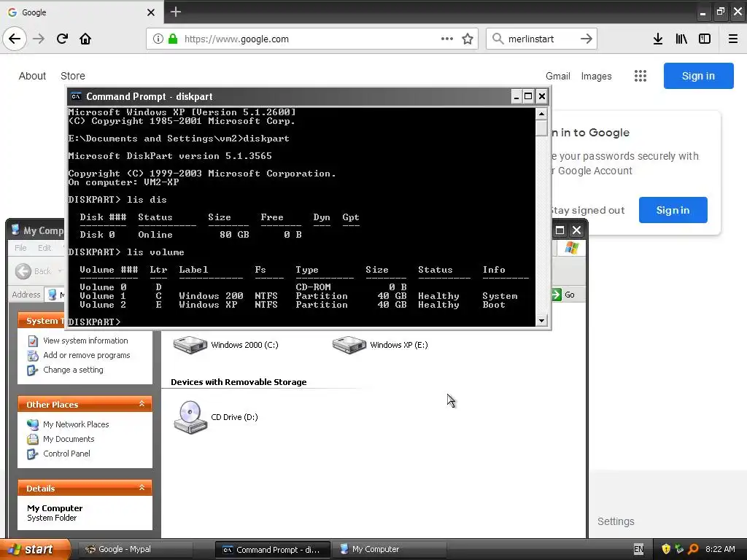Open a new browser tab

tap(176, 12)
